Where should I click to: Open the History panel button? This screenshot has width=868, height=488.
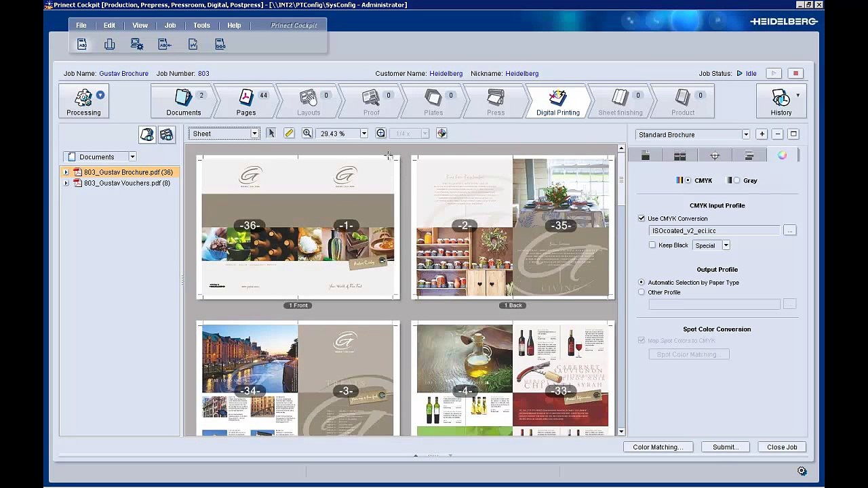pos(781,101)
